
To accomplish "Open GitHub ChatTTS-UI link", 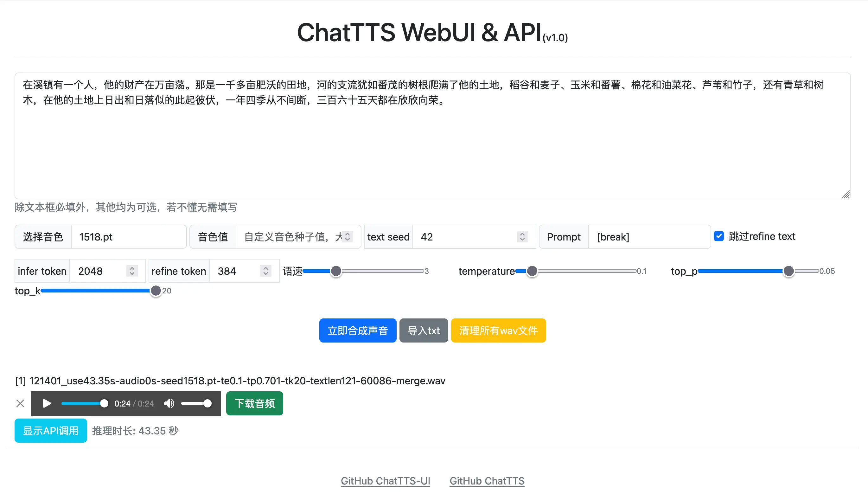I will (x=385, y=481).
